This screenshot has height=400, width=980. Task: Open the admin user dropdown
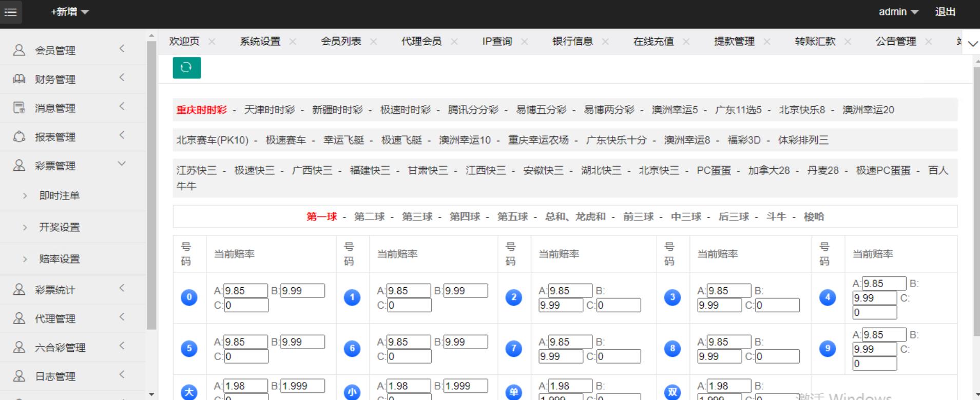tap(898, 12)
